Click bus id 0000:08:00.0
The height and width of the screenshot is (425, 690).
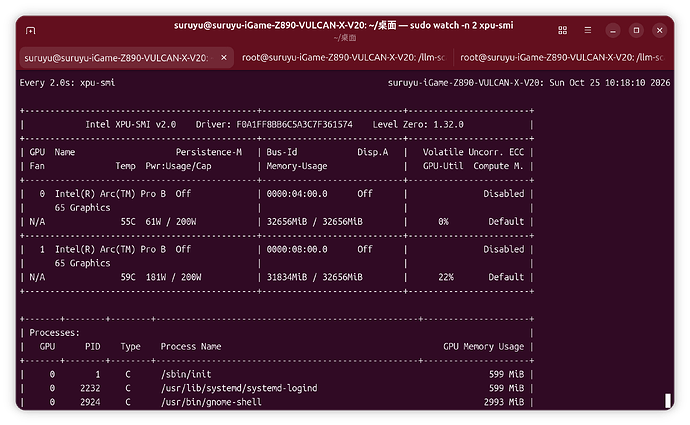click(297, 249)
